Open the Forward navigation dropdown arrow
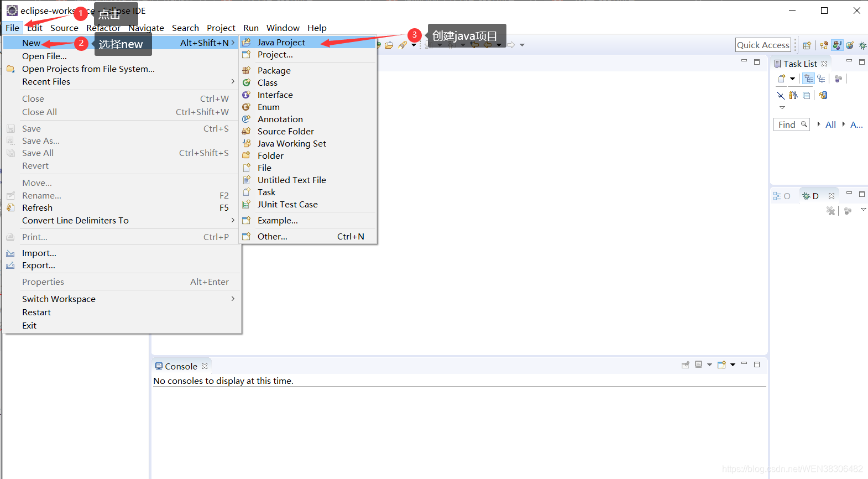 click(x=522, y=45)
